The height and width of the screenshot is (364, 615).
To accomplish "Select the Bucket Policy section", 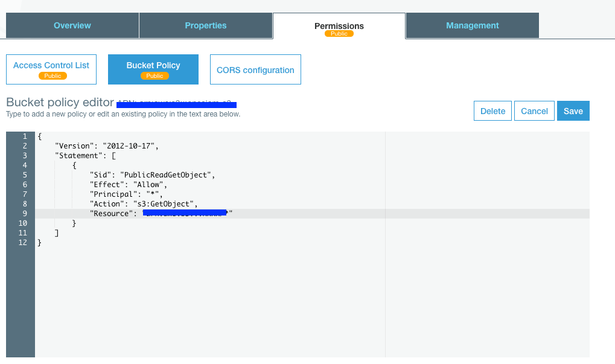I will click(153, 65).
